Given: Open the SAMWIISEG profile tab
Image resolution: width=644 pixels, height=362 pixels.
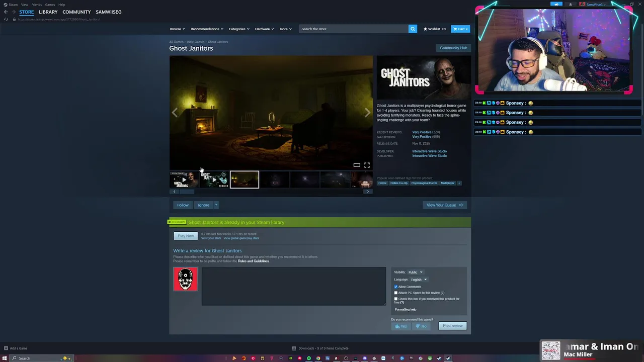Looking at the screenshot, I should tap(109, 12).
